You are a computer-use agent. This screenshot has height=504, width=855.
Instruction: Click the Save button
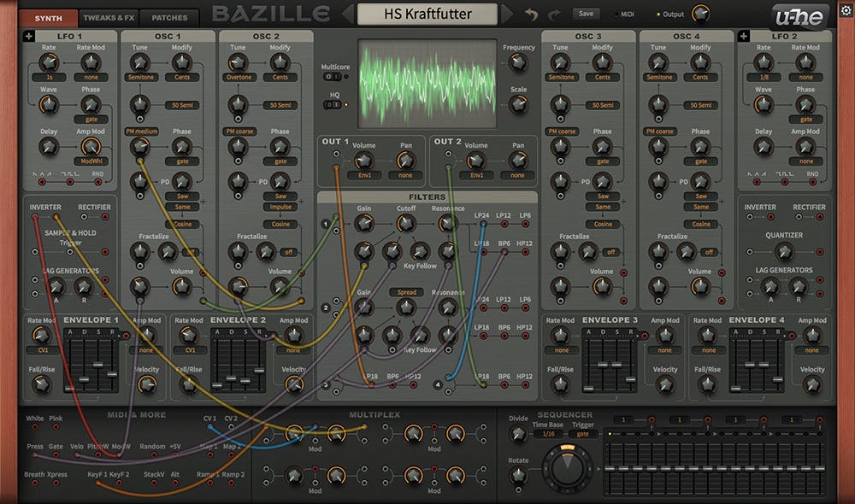[587, 14]
